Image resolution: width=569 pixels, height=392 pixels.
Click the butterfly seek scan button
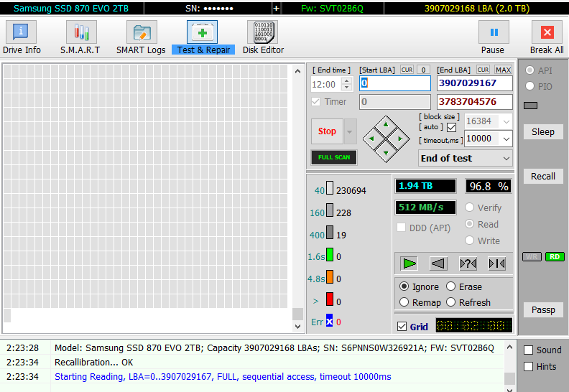tap(496, 263)
